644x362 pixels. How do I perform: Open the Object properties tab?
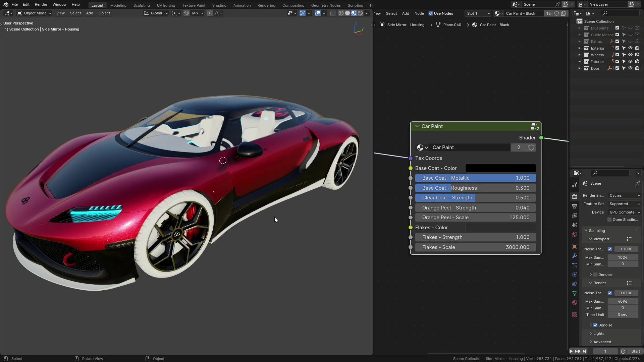pos(575,246)
